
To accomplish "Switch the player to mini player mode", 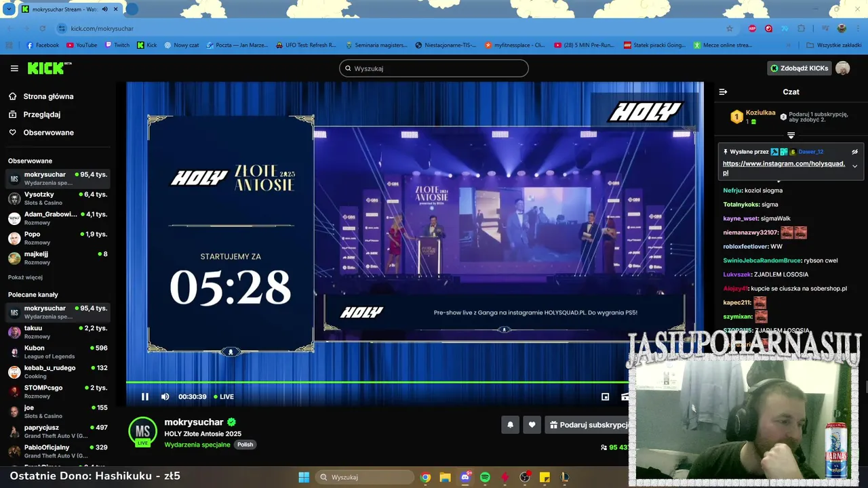I will pos(606,396).
